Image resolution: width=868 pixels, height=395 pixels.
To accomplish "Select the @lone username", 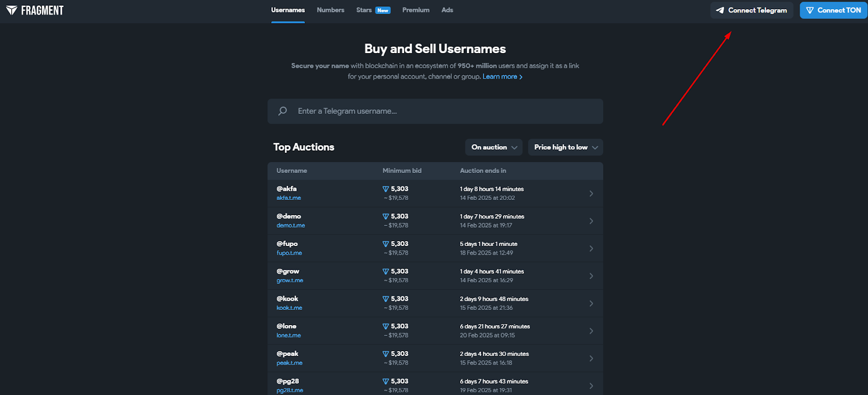I will pyautogui.click(x=286, y=326).
